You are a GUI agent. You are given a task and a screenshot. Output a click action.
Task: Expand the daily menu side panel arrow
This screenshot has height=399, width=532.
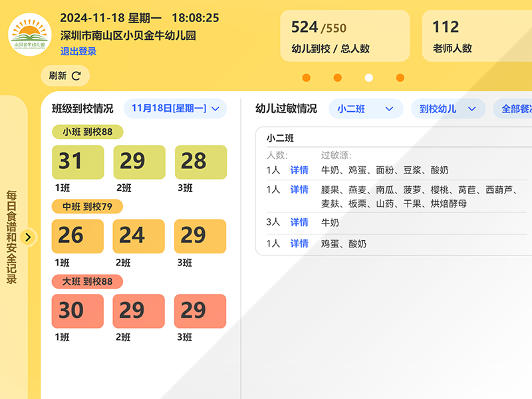[29, 237]
